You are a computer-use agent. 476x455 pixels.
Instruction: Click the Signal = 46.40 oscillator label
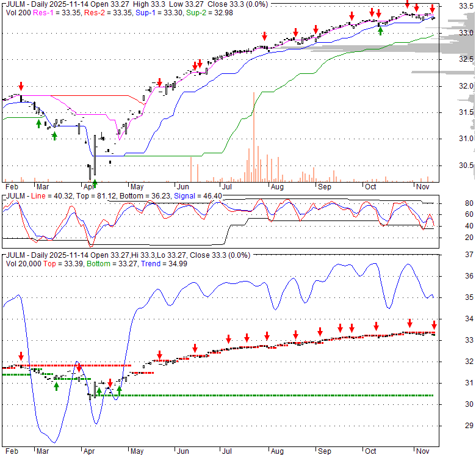coord(198,196)
